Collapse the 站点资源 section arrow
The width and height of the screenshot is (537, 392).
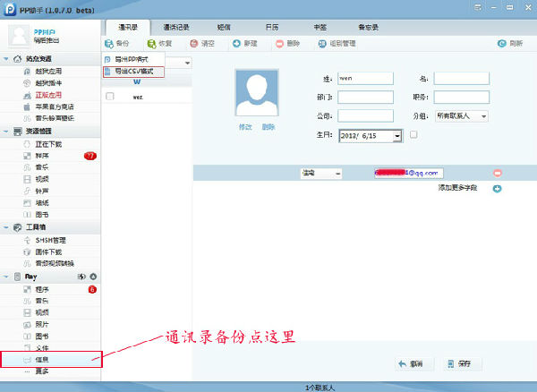(6, 59)
